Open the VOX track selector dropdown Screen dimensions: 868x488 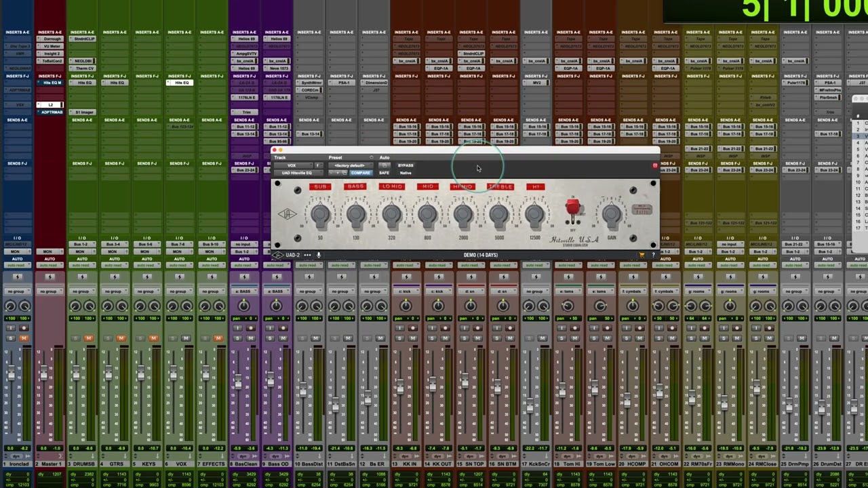point(292,165)
